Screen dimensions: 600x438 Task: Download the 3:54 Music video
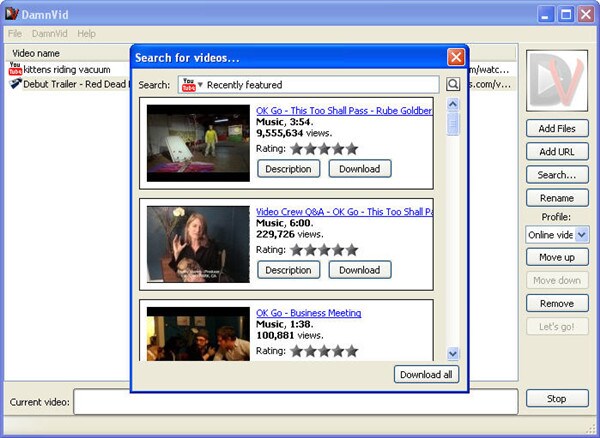point(360,169)
